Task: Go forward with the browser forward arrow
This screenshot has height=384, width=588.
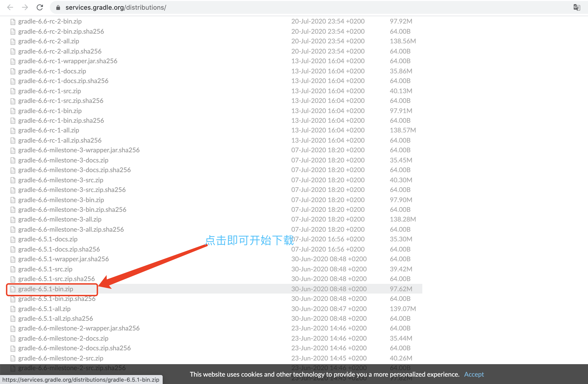Action: tap(25, 7)
